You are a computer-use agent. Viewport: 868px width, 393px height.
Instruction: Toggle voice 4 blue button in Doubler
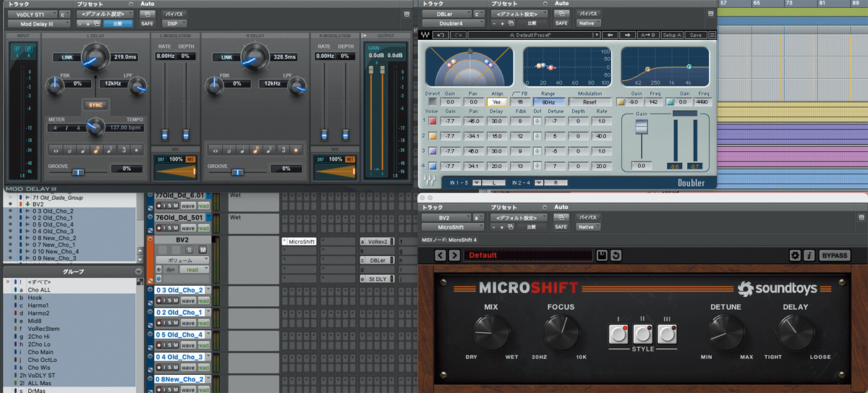coord(433,166)
